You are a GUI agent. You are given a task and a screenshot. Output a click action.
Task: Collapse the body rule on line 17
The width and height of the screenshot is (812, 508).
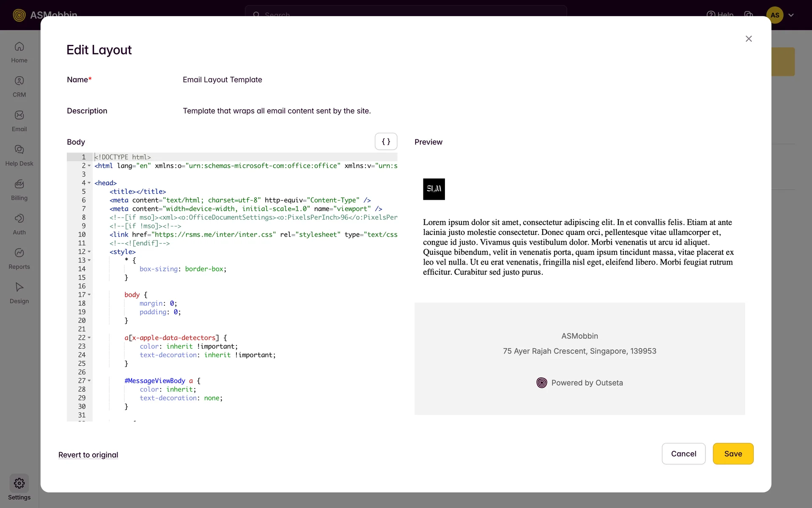pos(89,295)
